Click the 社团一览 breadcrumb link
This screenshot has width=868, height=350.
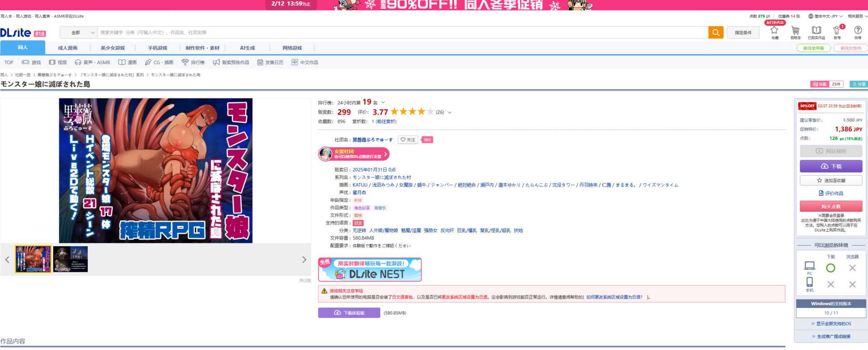click(x=23, y=75)
